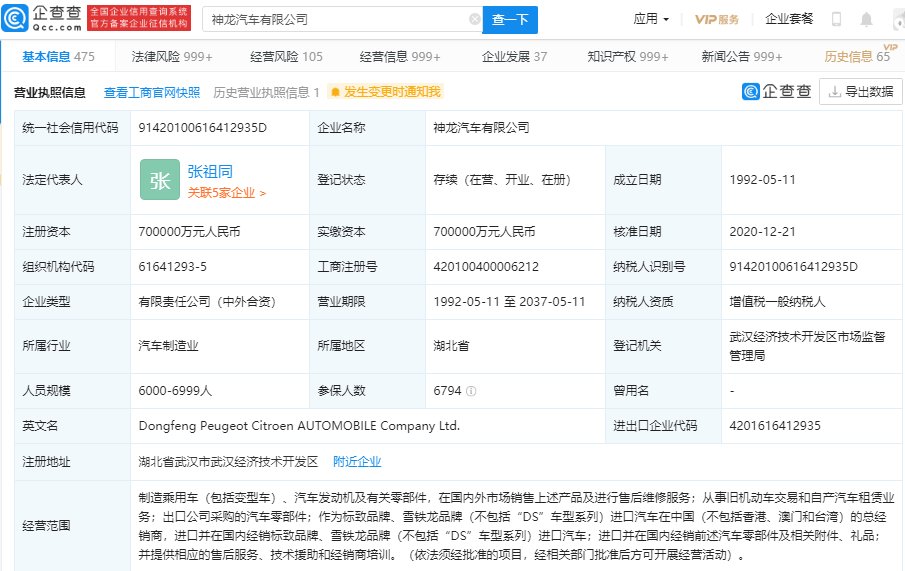This screenshot has height=571, width=905.
Task: Click the 查一下 search button
Action: 510,20
